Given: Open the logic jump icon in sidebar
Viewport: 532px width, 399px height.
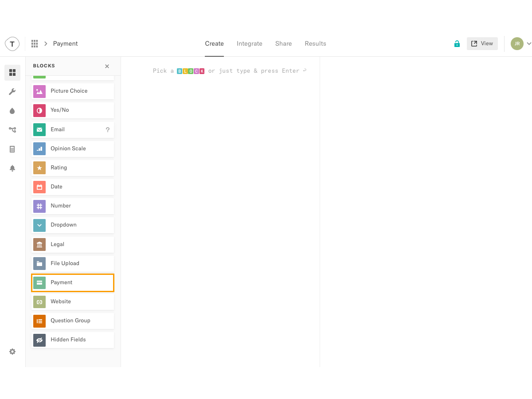Looking at the screenshot, I should click(x=12, y=130).
